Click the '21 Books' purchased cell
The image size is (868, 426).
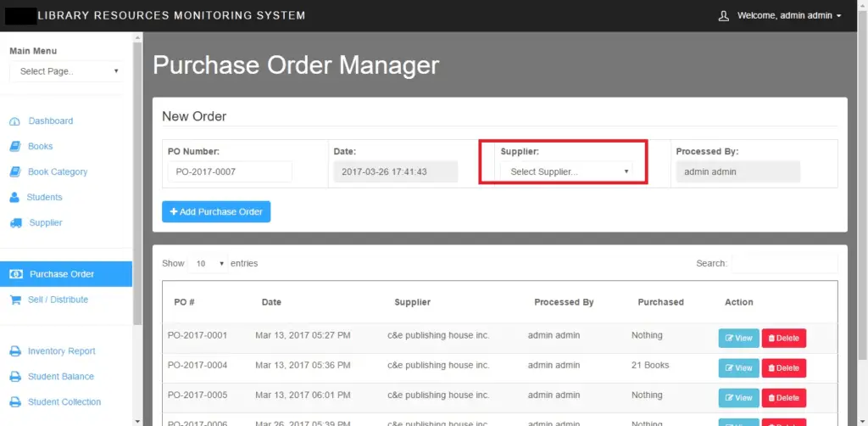click(x=650, y=366)
